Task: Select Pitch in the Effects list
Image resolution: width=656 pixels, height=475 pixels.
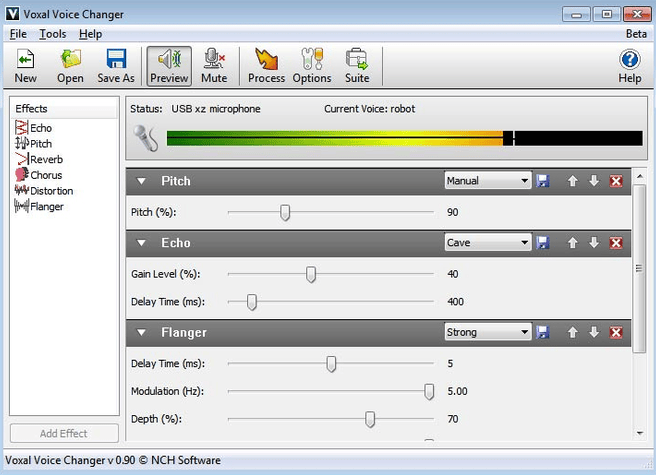Action: coord(33,144)
